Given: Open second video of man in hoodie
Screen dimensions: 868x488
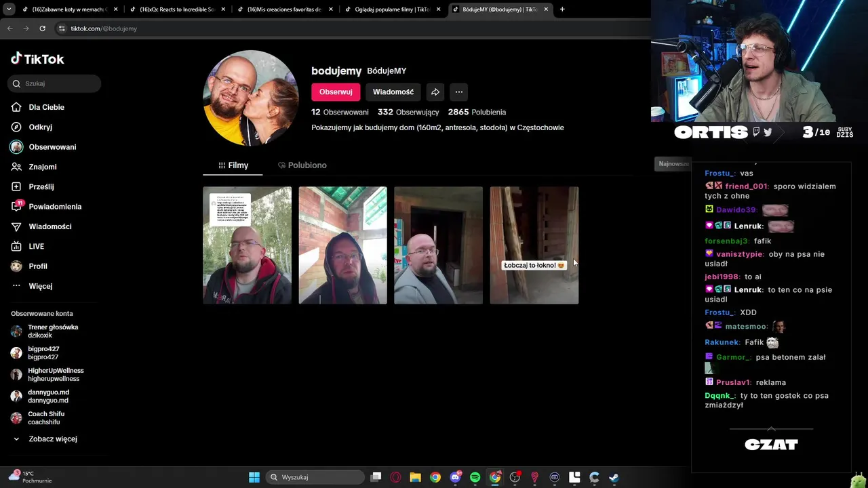Looking at the screenshot, I should (x=342, y=245).
